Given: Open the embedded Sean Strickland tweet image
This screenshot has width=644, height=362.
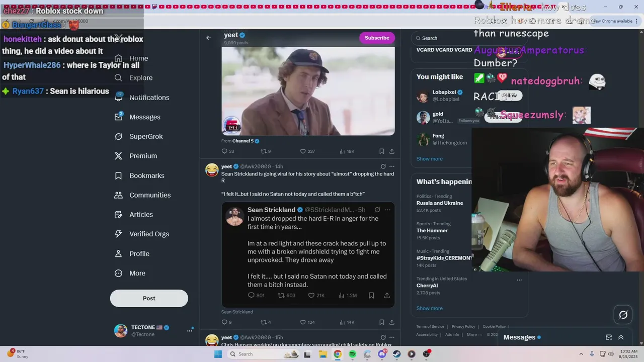Looking at the screenshot, I should (x=308, y=254).
